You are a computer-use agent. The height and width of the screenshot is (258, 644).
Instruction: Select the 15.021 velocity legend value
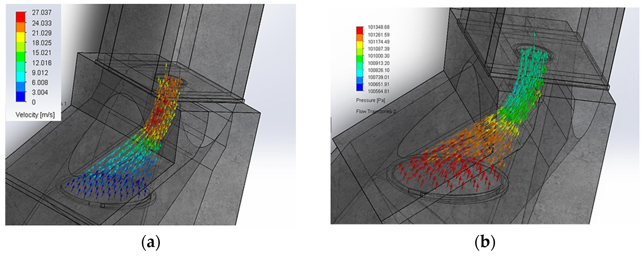click(x=41, y=53)
